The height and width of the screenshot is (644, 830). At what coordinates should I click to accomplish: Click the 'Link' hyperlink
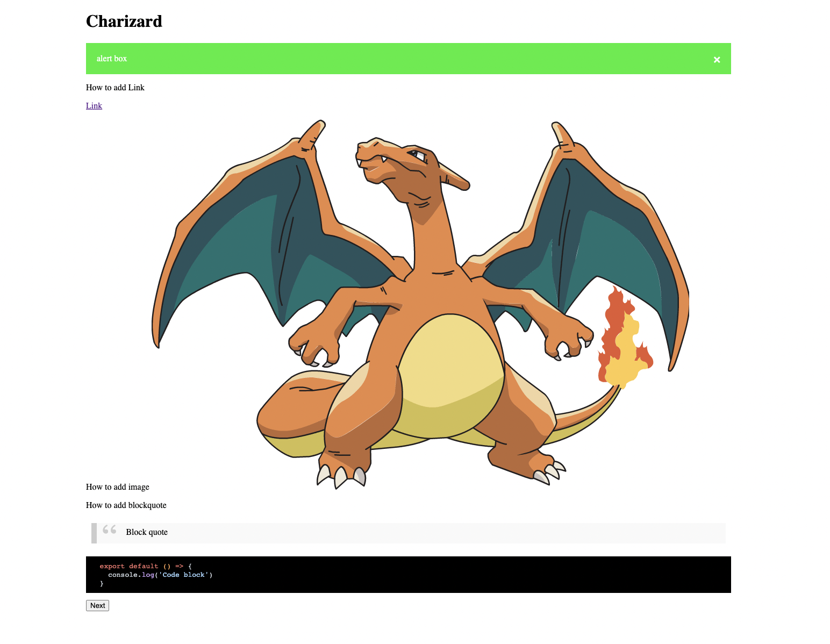(x=94, y=105)
